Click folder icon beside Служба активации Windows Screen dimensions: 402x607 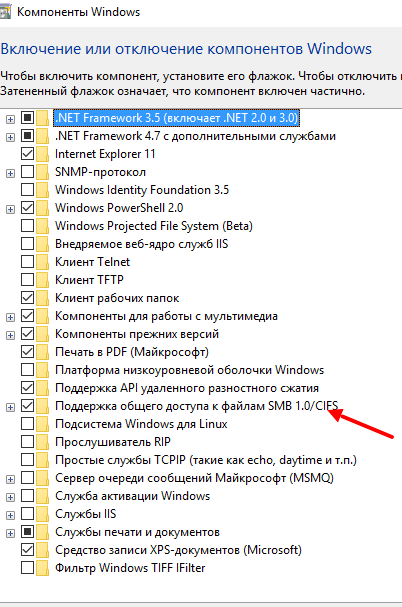43,496
